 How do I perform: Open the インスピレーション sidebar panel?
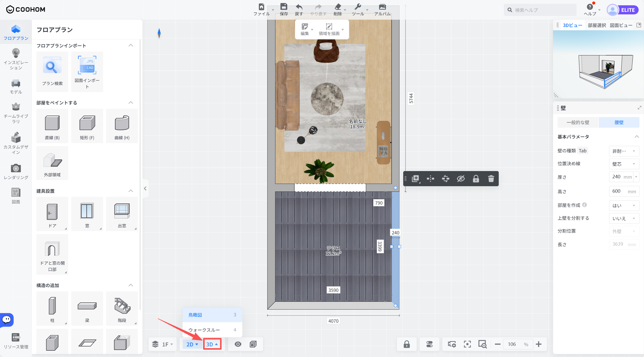(16, 59)
